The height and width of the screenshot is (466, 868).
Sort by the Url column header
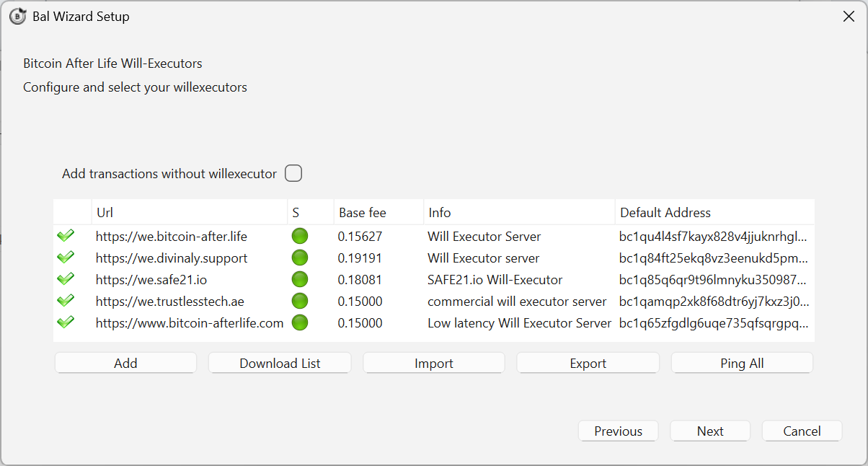click(189, 212)
